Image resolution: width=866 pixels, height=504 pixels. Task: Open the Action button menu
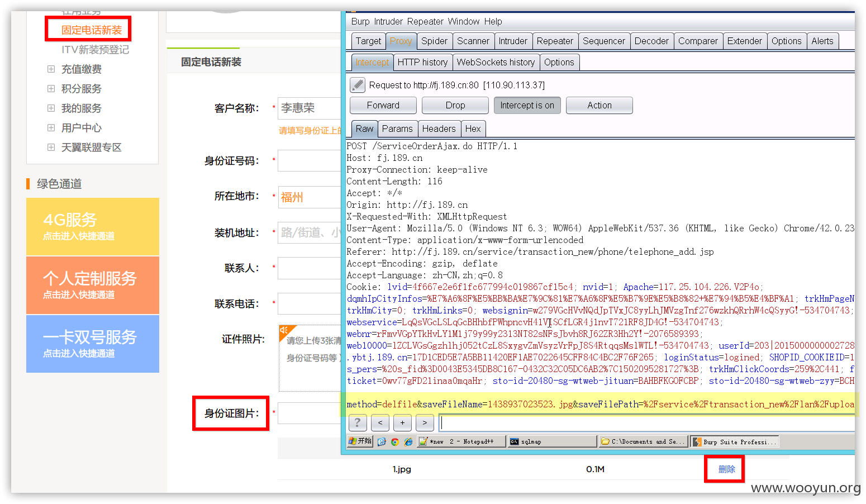(599, 105)
